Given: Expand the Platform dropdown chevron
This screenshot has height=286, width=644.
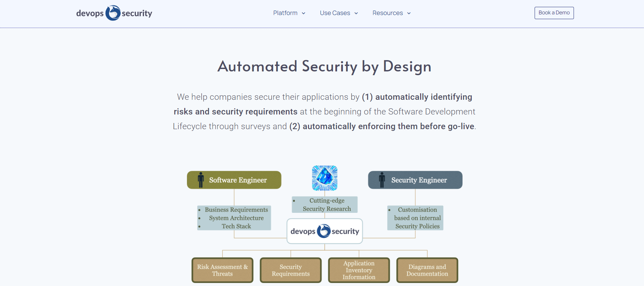Looking at the screenshot, I should [303, 13].
